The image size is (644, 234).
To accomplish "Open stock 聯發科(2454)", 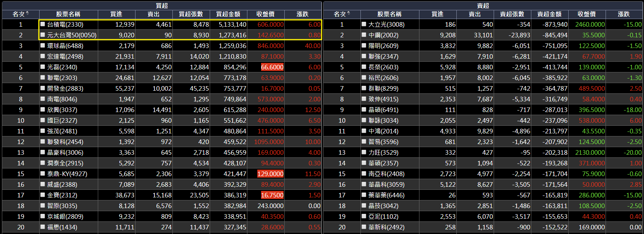I will (65, 142).
